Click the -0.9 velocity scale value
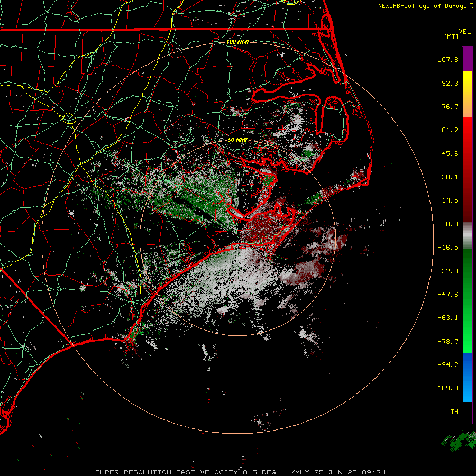Screen dimensions: 476x476 [x=450, y=224]
